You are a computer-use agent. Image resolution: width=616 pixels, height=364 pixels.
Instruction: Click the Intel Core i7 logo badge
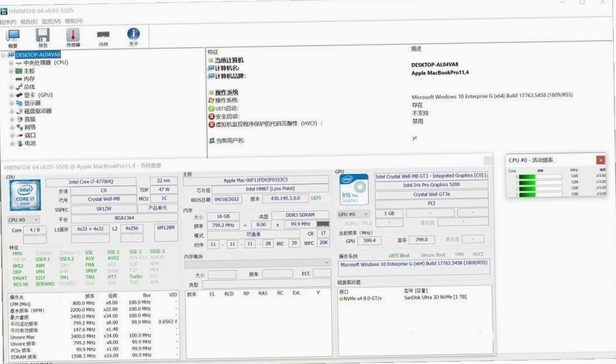[x=25, y=196]
